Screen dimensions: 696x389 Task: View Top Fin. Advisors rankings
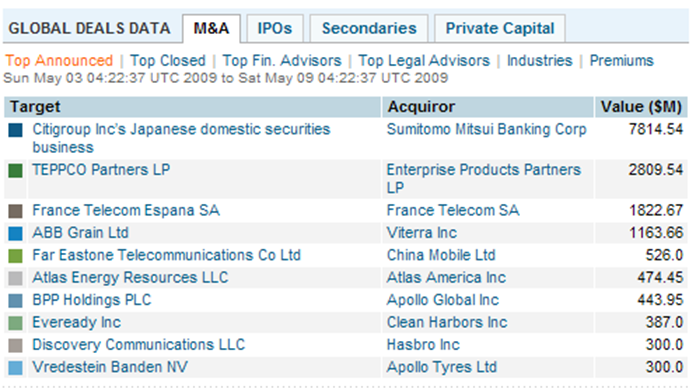282,60
